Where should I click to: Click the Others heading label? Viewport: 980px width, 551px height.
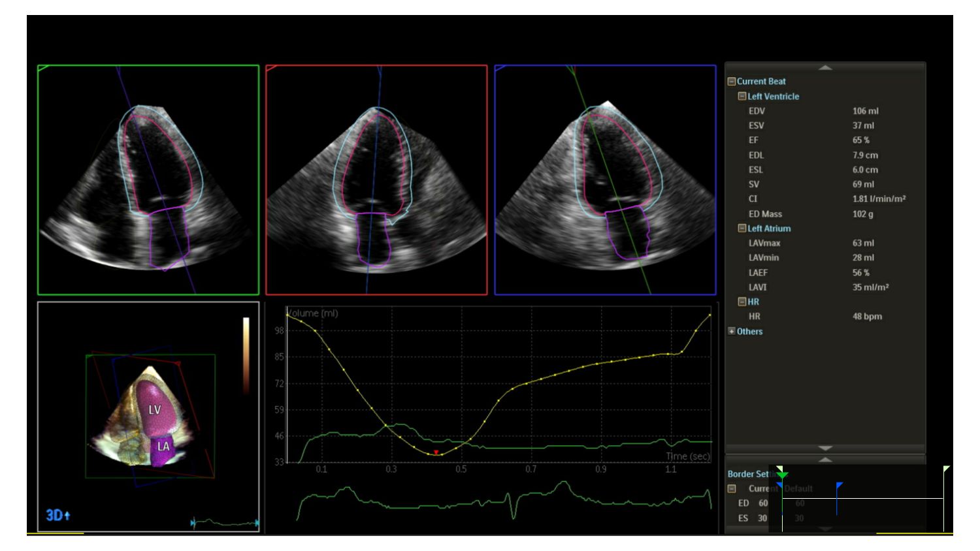click(749, 332)
